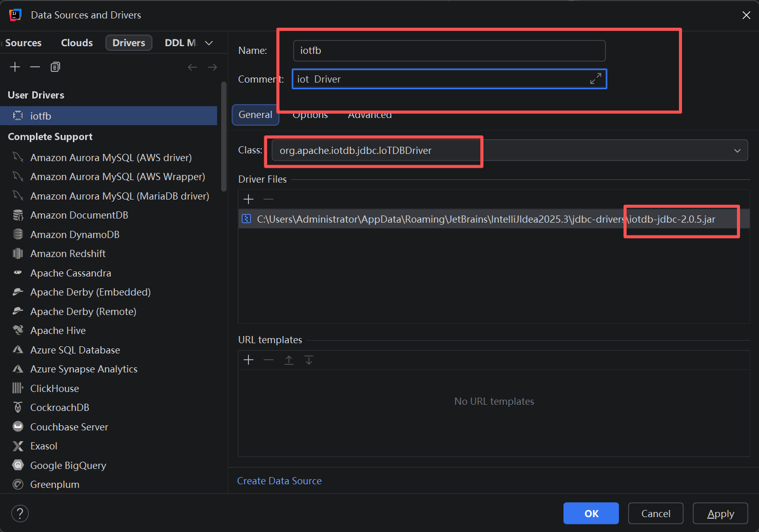Screen dimensions: 759x532
Task: Click the add driver plus icon
Action: [x=15, y=67]
